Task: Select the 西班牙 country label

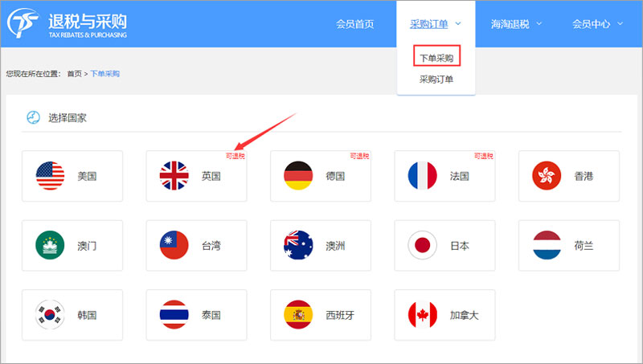Action: pos(340,315)
